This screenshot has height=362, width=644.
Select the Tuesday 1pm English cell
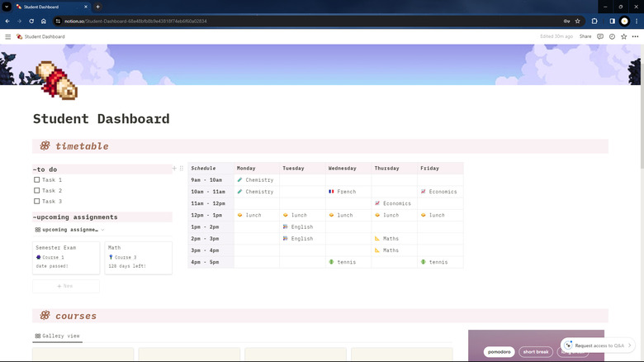tap(302, 226)
